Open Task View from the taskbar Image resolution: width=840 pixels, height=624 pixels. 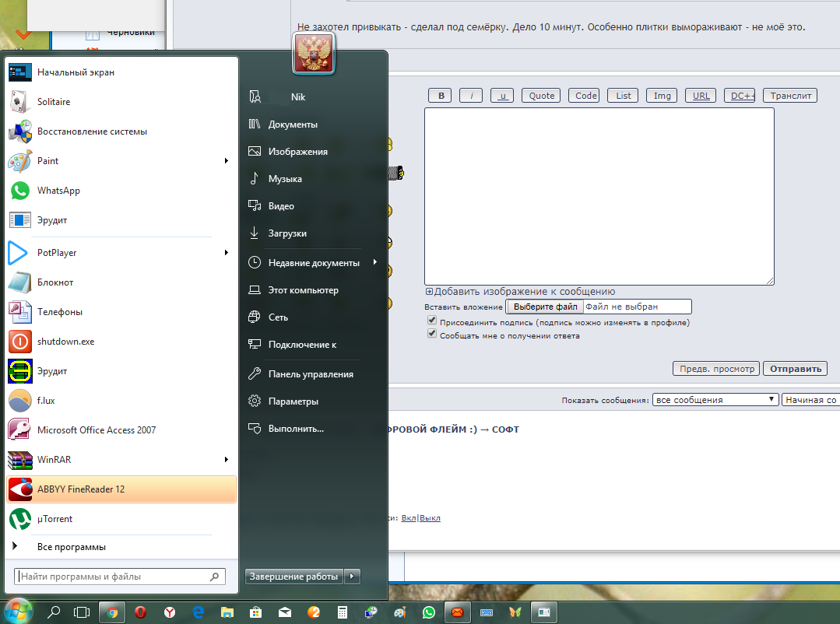pos(82,612)
